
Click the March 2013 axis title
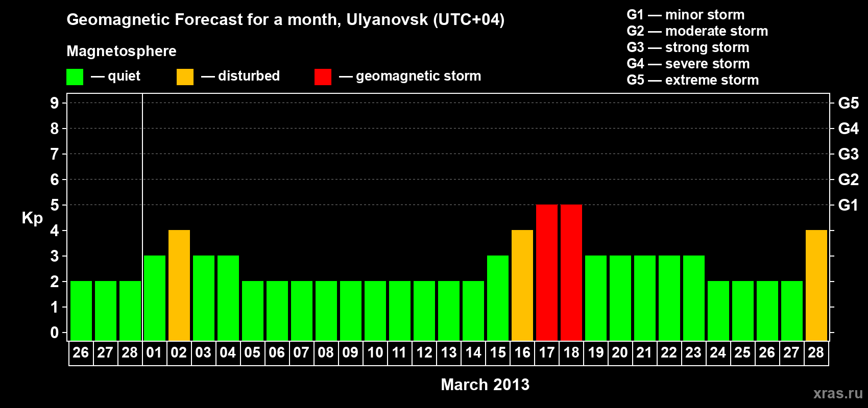(x=485, y=385)
